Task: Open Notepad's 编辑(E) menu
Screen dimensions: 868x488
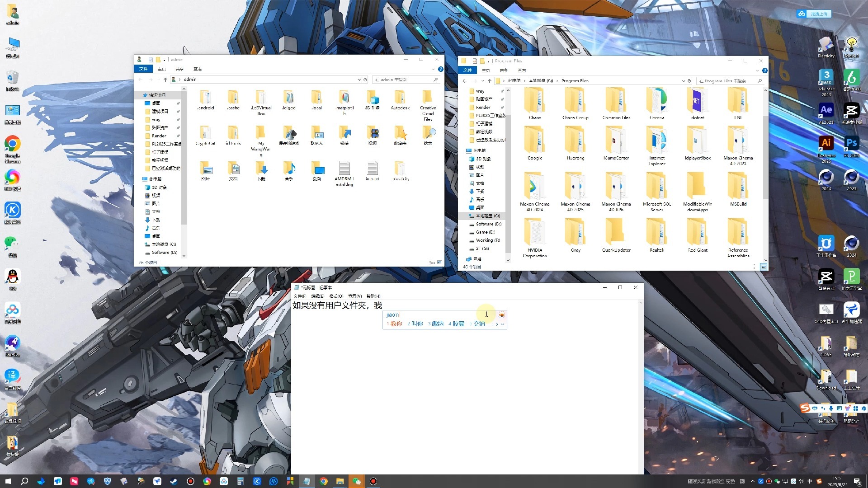Action: coord(317,296)
